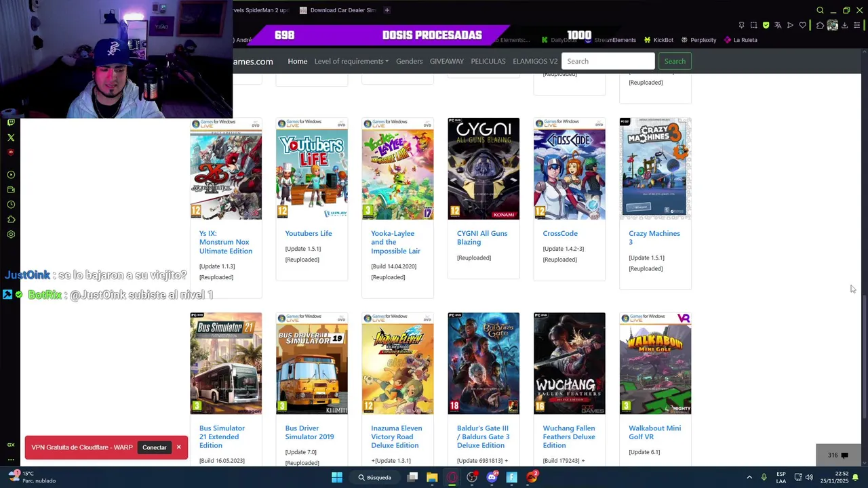The width and height of the screenshot is (868, 488).
Task: Open File Explorer from the taskbar
Action: [x=432, y=477]
